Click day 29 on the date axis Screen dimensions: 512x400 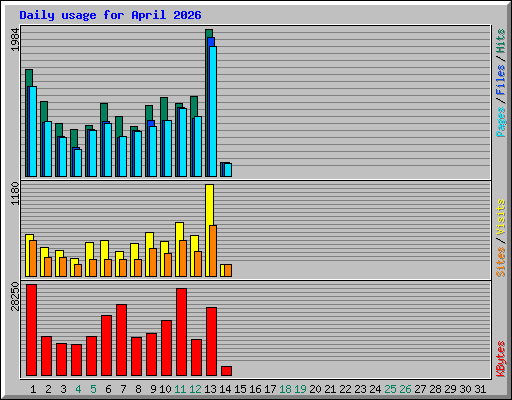450,389
